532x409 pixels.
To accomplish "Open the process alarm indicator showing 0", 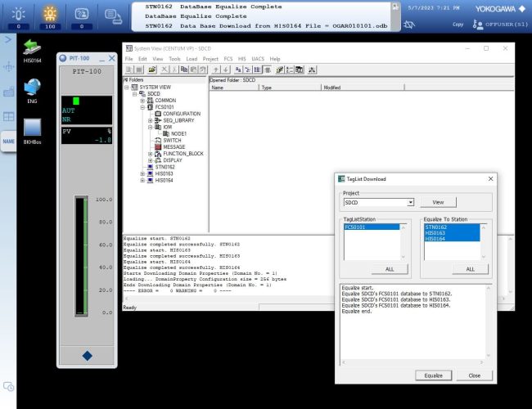I will point(18,17).
